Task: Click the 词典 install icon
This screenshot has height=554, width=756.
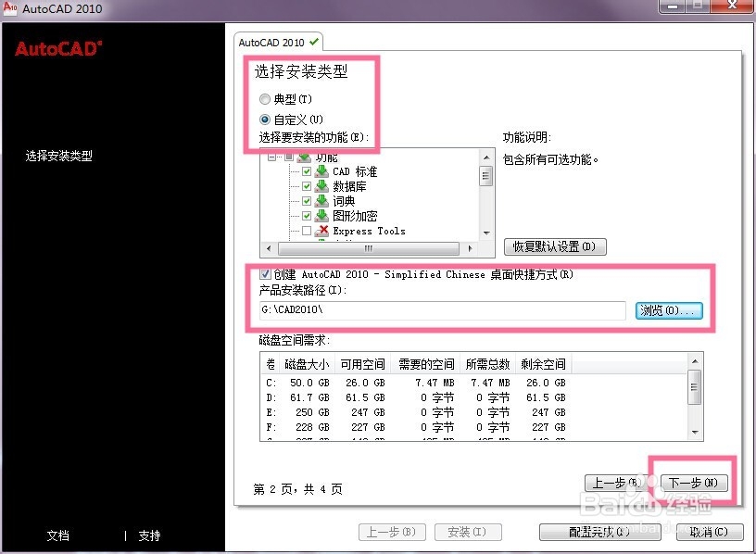Action: (321, 201)
